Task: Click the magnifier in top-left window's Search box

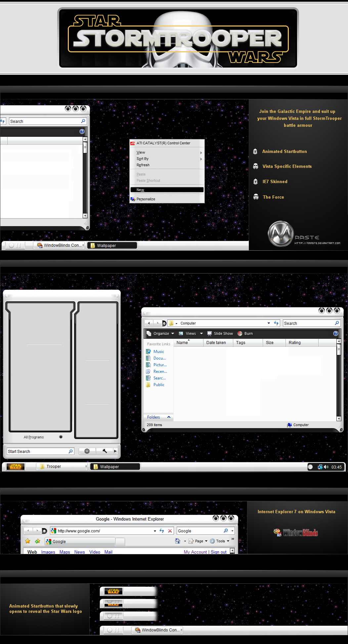Action: click(83, 121)
